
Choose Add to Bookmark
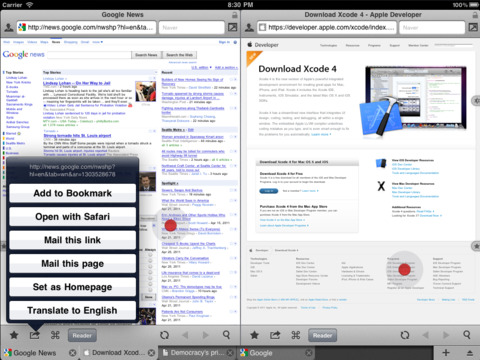(73, 193)
